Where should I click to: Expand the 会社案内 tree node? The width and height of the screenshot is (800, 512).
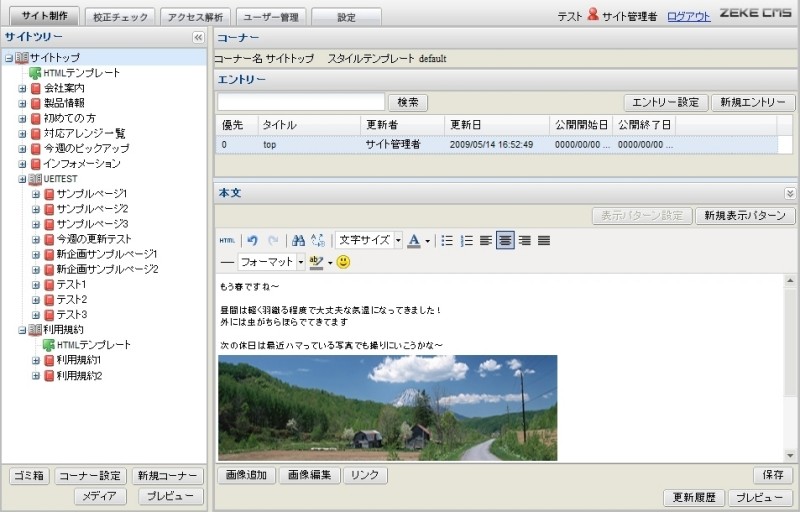pos(22,88)
